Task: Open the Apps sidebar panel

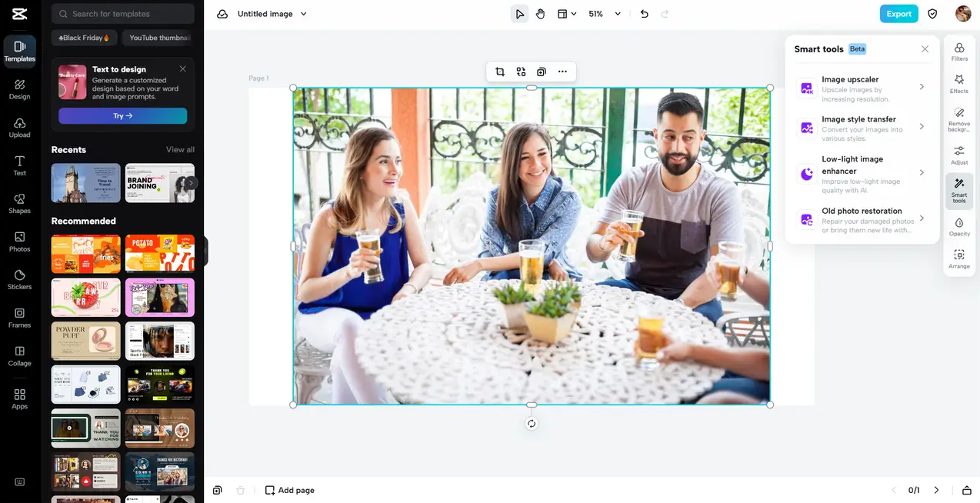Action: [19, 399]
